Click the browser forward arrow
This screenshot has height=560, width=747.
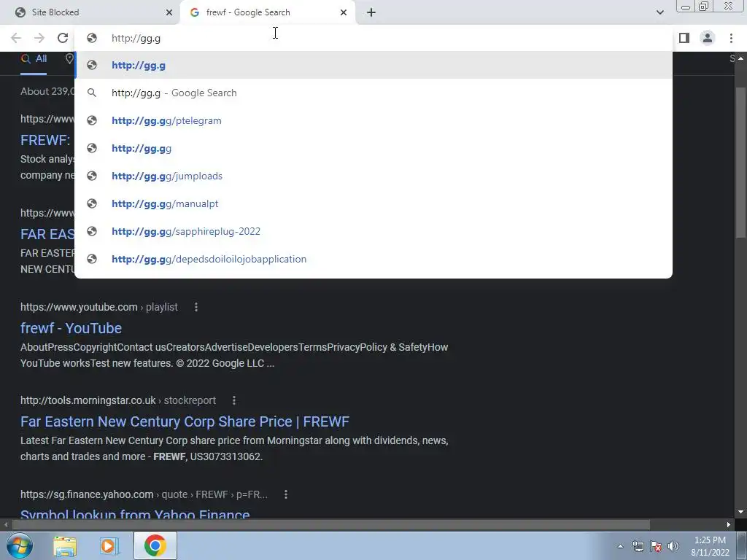coord(39,38)
